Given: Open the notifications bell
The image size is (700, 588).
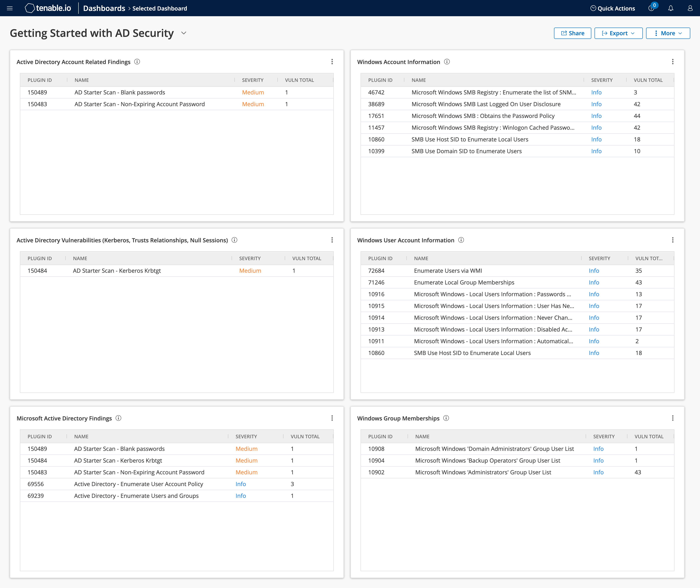Looking at the screenshot, I should click(x=671, y=8).
